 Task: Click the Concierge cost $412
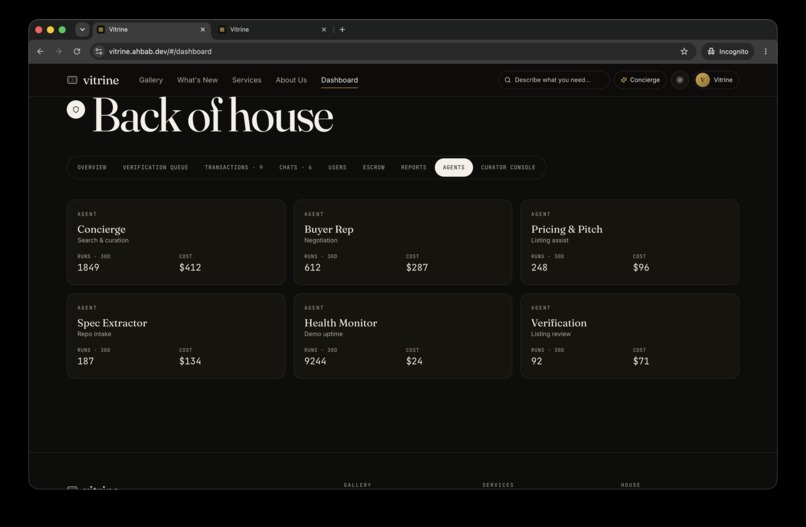[190, 267]
